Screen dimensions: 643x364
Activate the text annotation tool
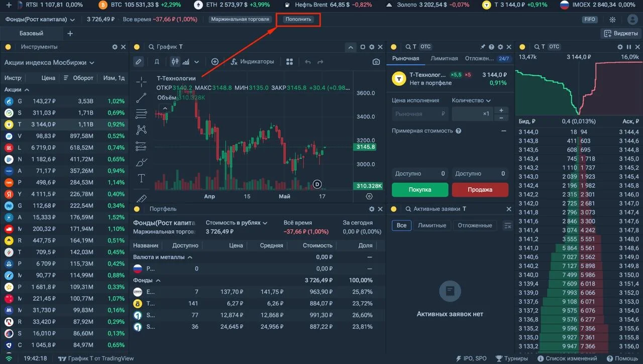[141, 178]
